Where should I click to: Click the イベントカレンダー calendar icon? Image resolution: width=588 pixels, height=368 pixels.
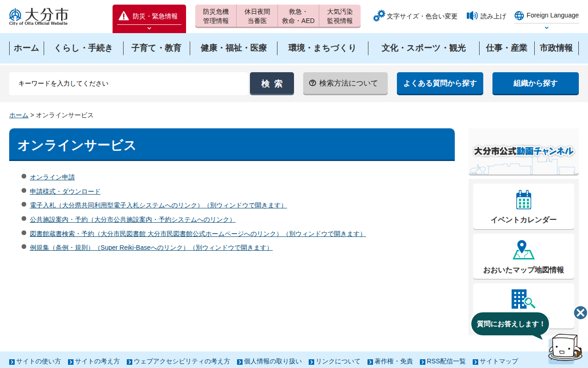point(524,200)
